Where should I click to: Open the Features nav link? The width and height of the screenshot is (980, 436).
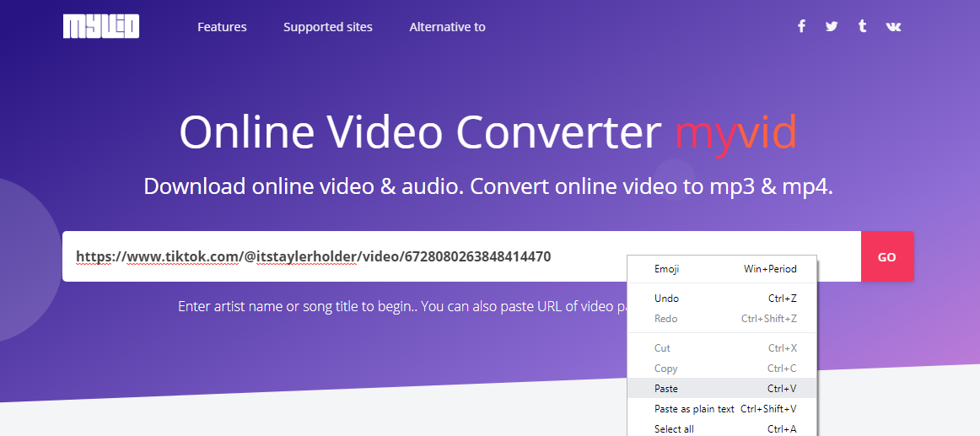tap(222, 27)
